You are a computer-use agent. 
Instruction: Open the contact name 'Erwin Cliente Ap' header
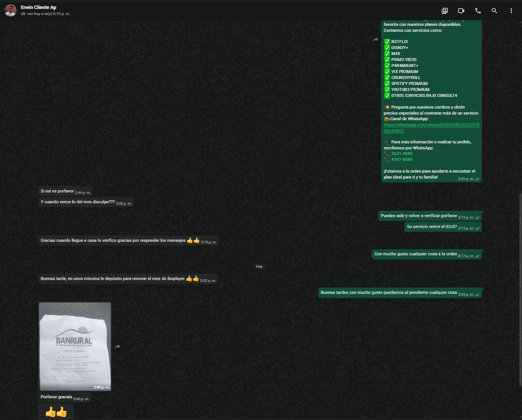pos(39,7)
